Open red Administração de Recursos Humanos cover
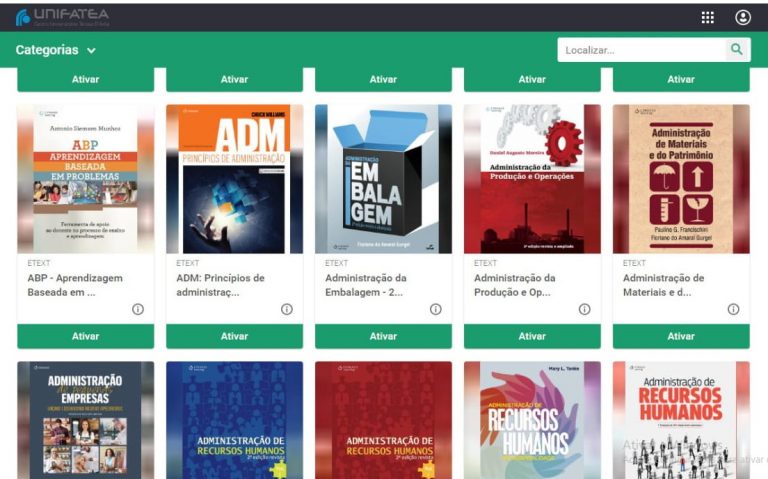This screenshot has width=768, height=479. coord(384,420)
